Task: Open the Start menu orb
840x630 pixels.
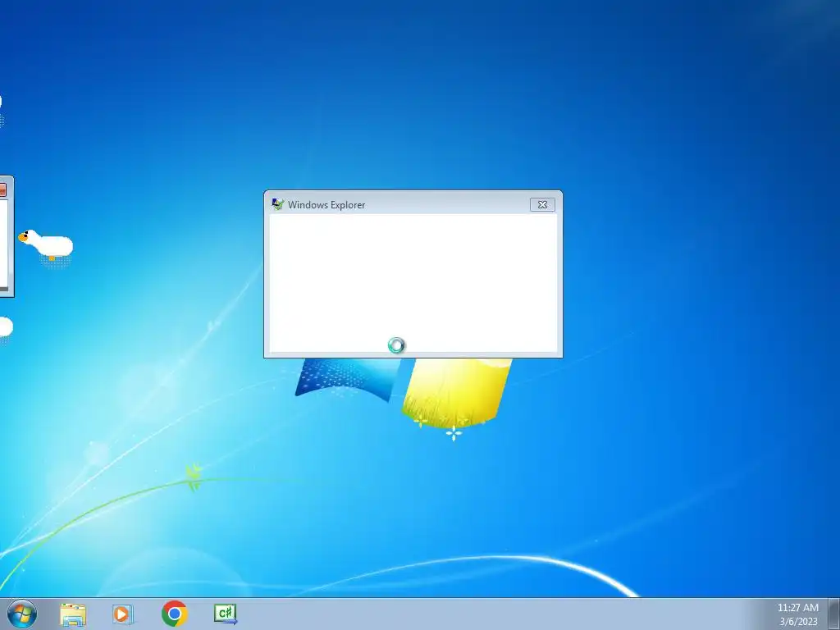Action: (22, 614)
